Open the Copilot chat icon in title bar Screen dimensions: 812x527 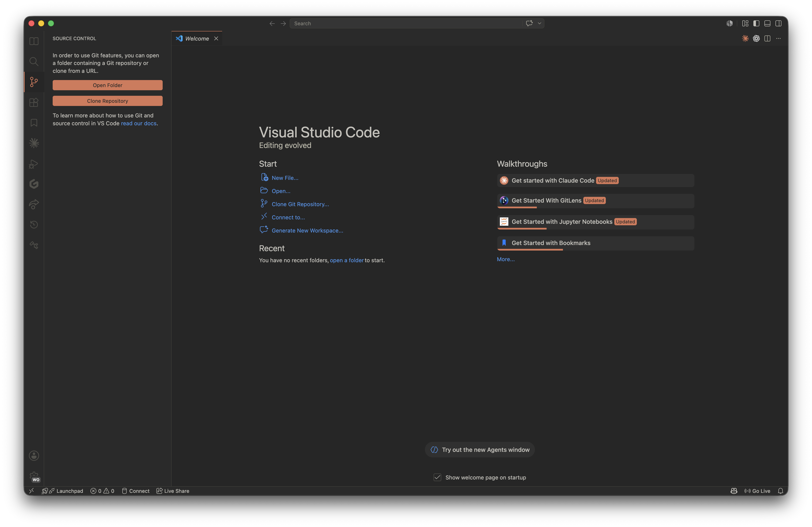tap(529, 23)
